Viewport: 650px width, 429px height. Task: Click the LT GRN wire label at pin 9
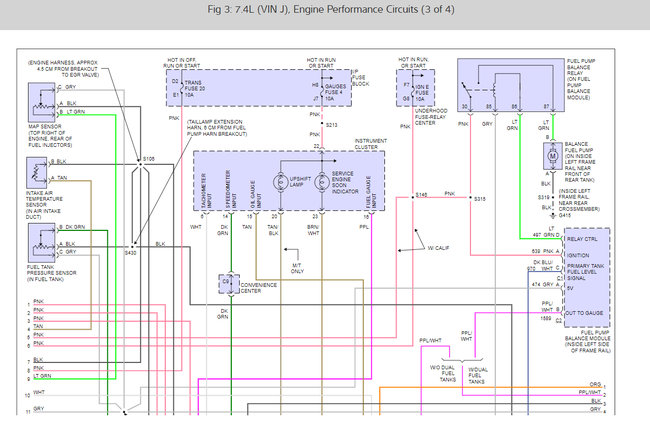coord(42,376)
